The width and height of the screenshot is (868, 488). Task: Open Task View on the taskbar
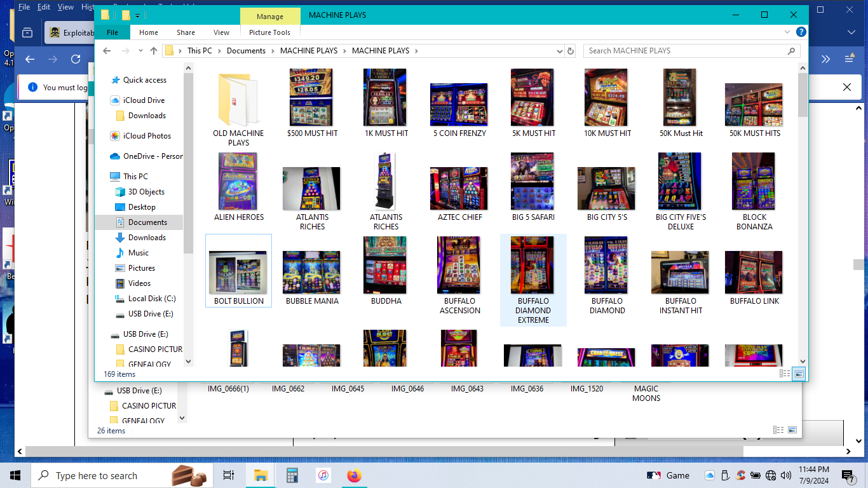(229, 475)
